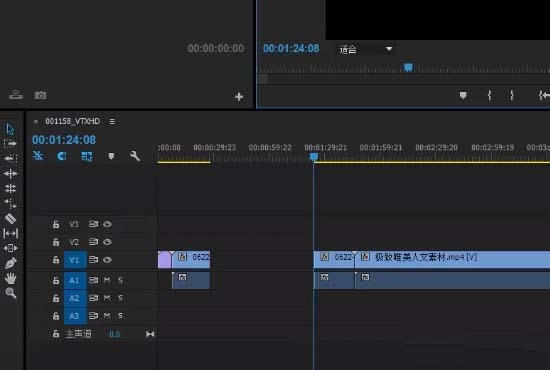Image resolution: width=550 pixels, height=370 pixels.
Task: Solo track A2 with S
Action: (x=120, y=298)
